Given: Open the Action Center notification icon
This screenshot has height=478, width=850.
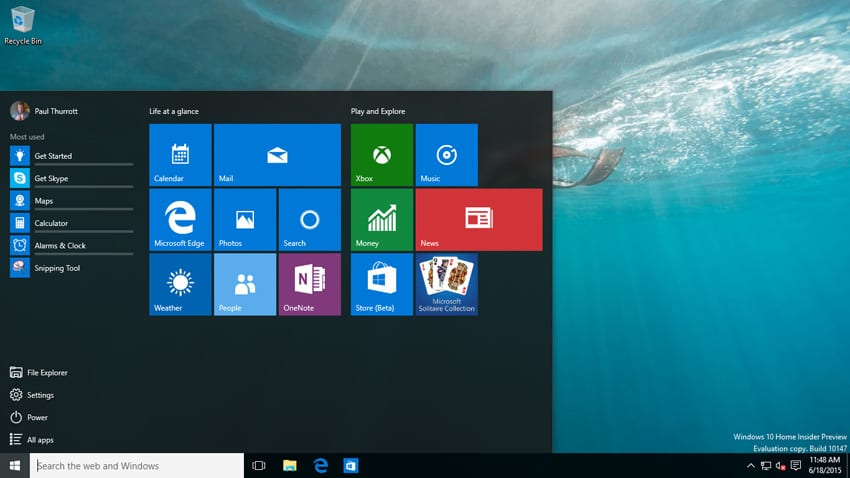Looking at the screenshot, I should [796, 466].
